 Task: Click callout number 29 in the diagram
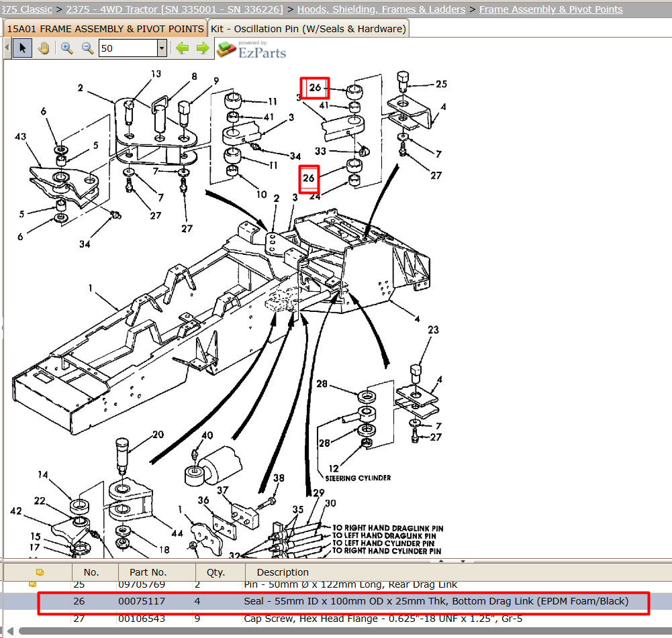(x=319, y=493)
